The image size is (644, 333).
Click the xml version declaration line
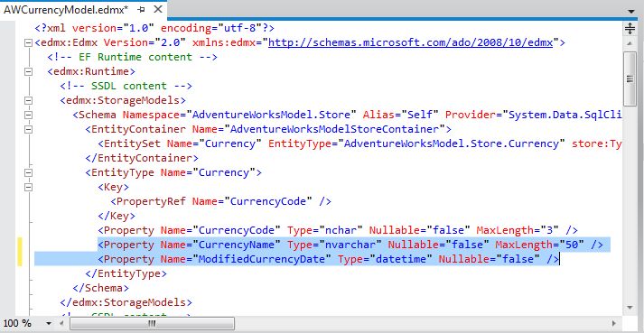point(154,28)
